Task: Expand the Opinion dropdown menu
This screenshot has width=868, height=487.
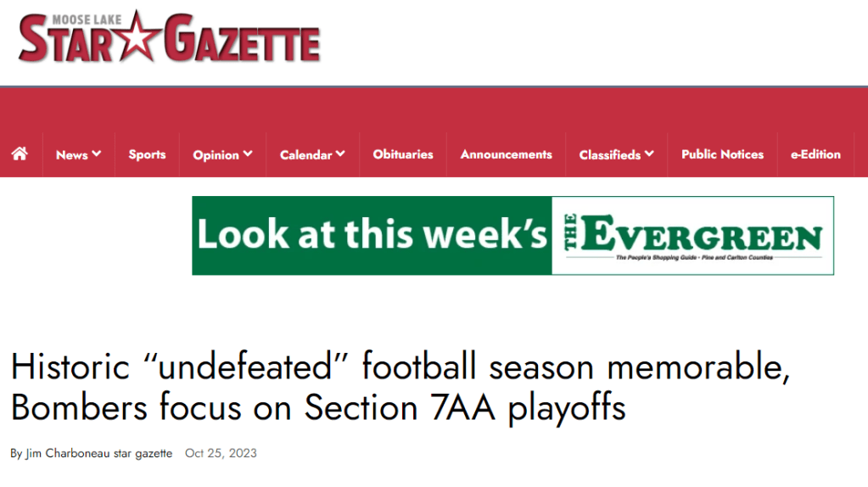Action: (x=222, y=154)
